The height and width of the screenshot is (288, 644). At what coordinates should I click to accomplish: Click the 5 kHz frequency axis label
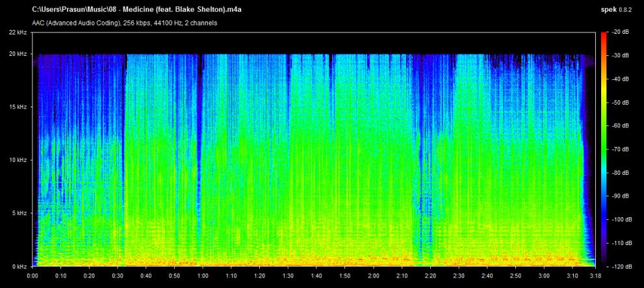pos(18,213)
